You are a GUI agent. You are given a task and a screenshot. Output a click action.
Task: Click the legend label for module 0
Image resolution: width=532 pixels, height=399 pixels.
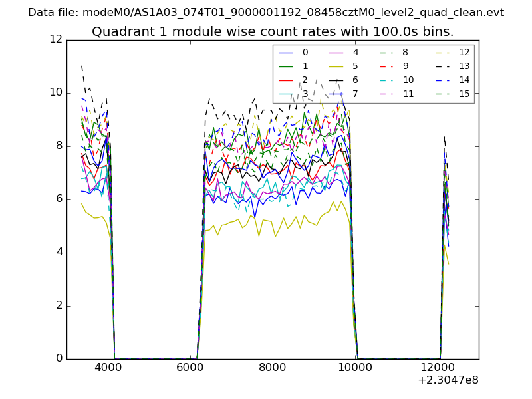tap(305, 52)
